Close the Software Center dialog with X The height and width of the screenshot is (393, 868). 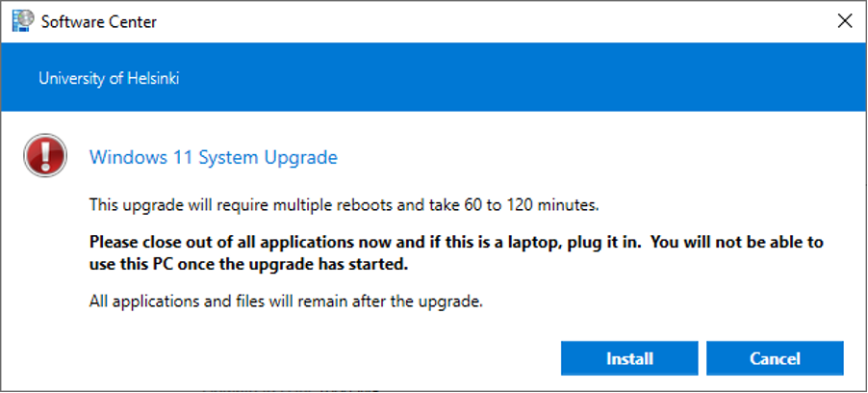point(845,21)
